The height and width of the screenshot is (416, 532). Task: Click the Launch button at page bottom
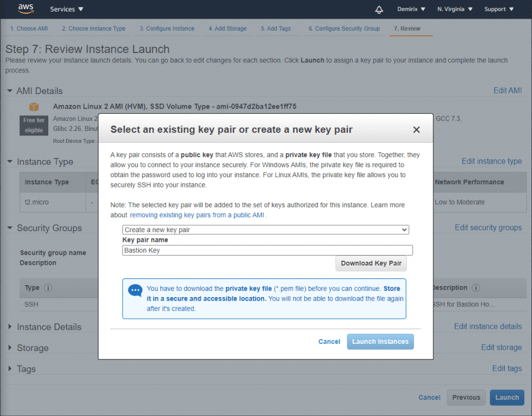coord(507,397)
